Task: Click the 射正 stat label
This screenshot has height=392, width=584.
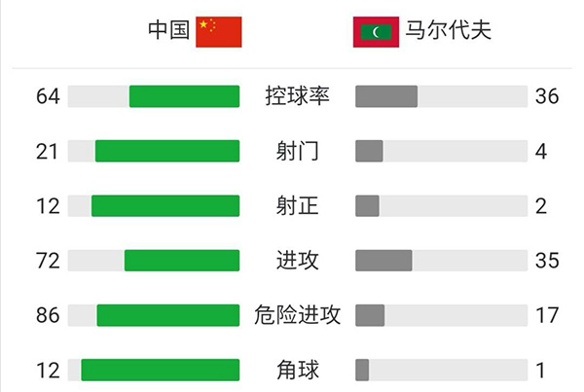Action: pyautogui.click(x=297, y=205)
